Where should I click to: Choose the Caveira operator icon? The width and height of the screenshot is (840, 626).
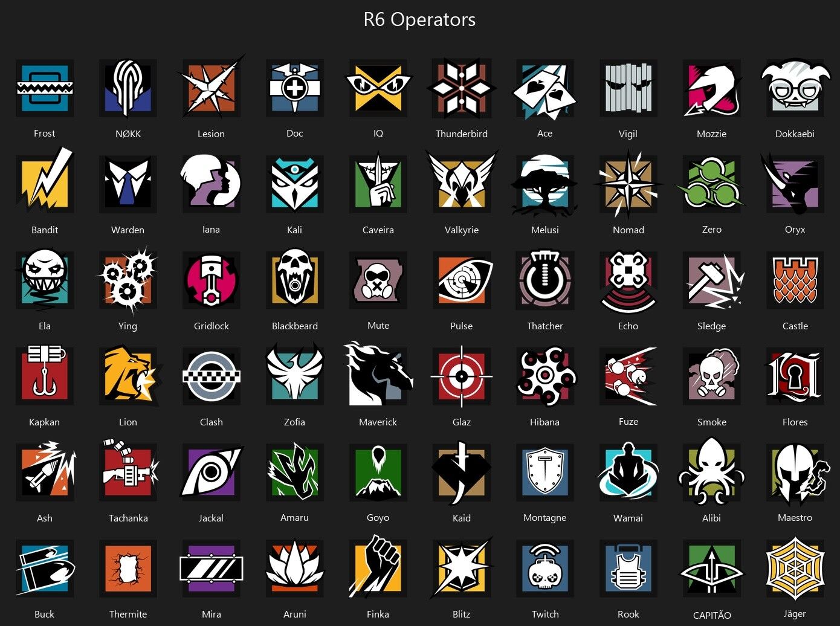(378, 184)
